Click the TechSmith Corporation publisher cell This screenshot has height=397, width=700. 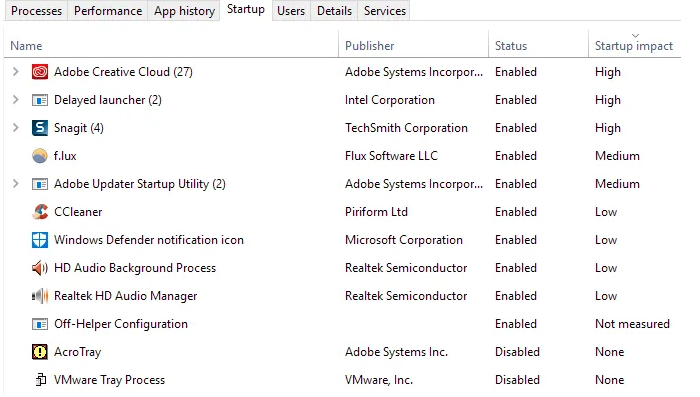click(406, 128)
